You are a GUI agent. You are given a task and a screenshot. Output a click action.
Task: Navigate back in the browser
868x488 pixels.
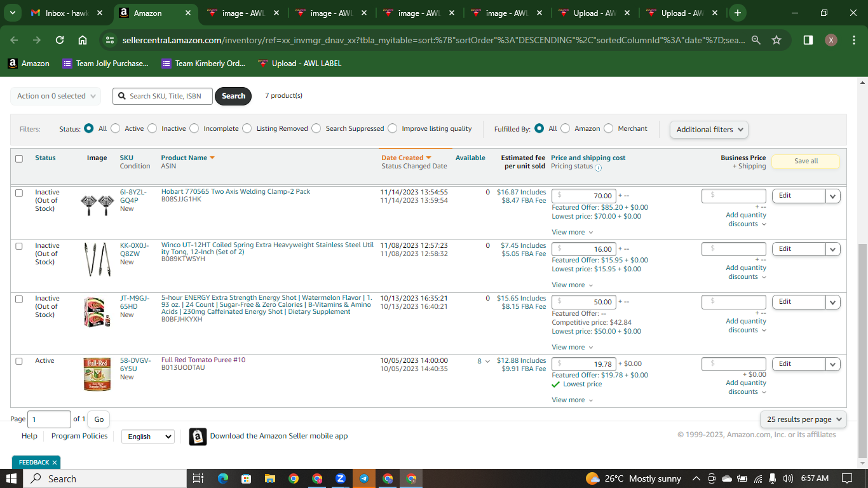point(15,40)
